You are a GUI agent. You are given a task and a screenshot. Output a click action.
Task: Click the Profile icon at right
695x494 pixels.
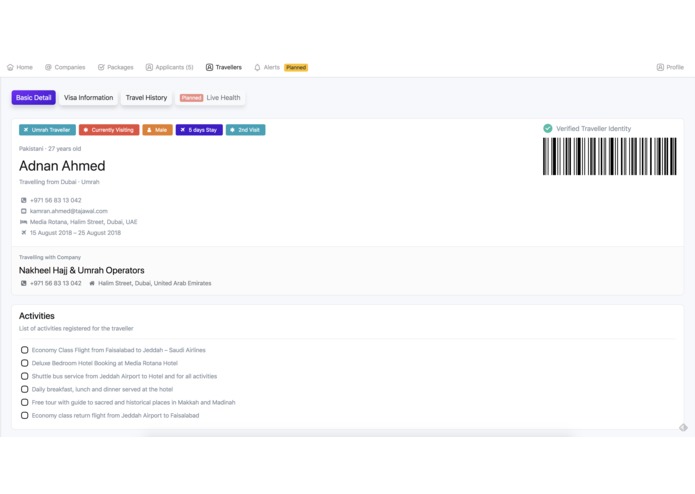(660, 67)
